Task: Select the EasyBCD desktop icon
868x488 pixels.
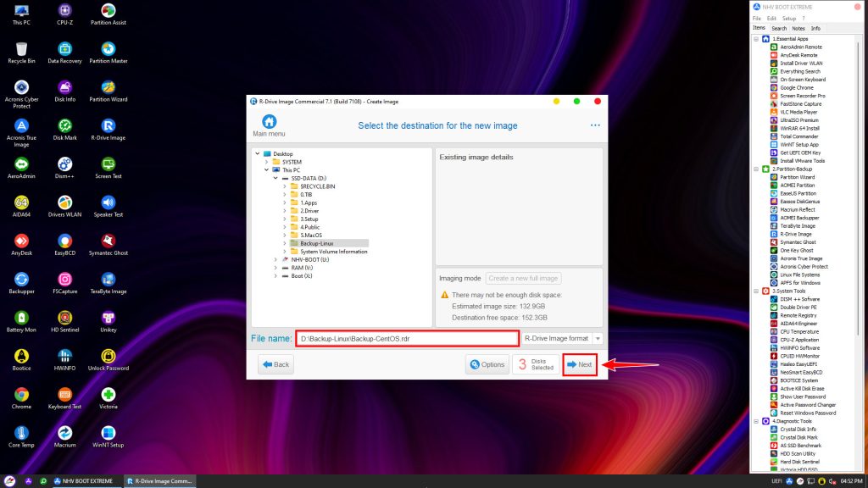Action: [64, 245]
